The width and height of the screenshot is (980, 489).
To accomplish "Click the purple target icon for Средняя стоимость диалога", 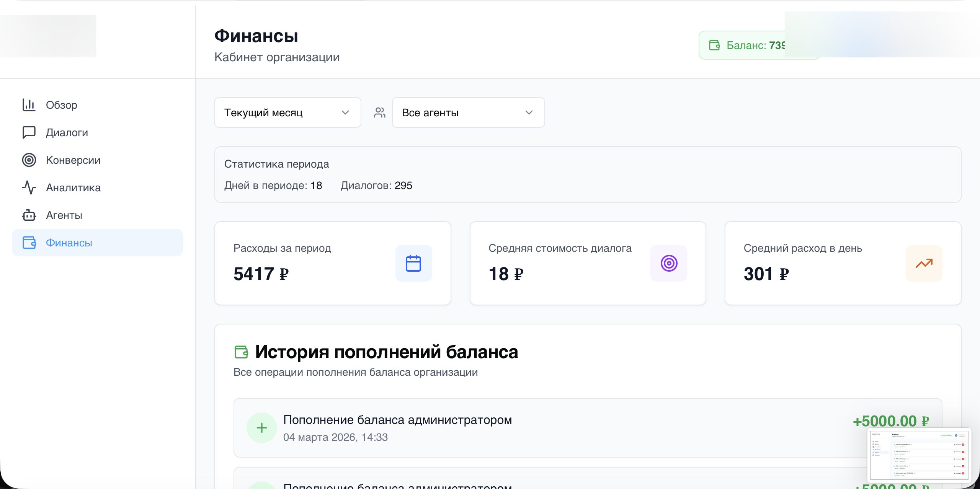I will (668, 263).
